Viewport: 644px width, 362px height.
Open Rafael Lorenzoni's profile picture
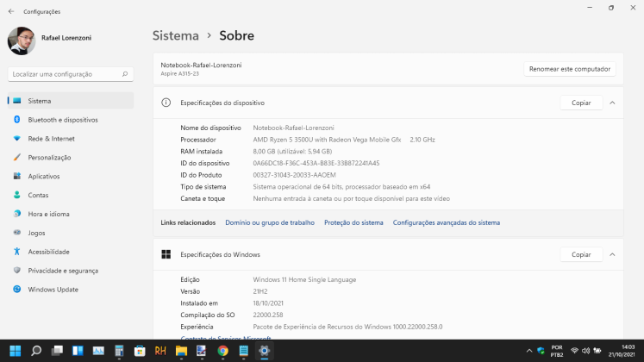[x=22, y=41]
